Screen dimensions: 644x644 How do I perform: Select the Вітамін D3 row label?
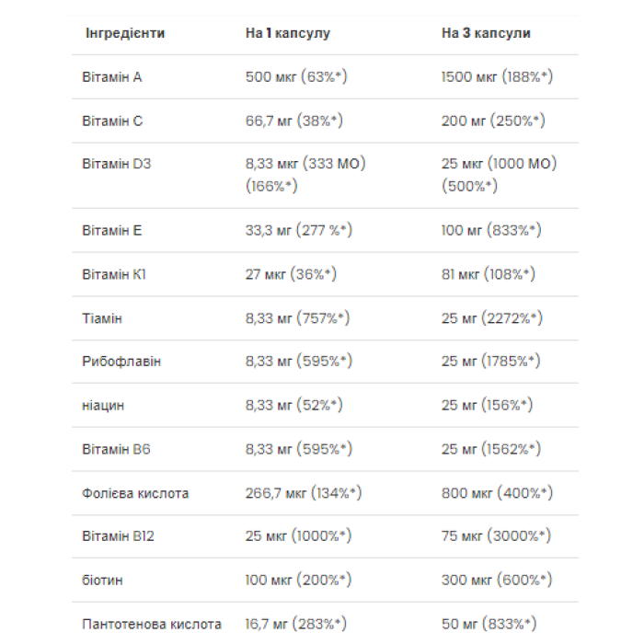[x=117, y=165]
